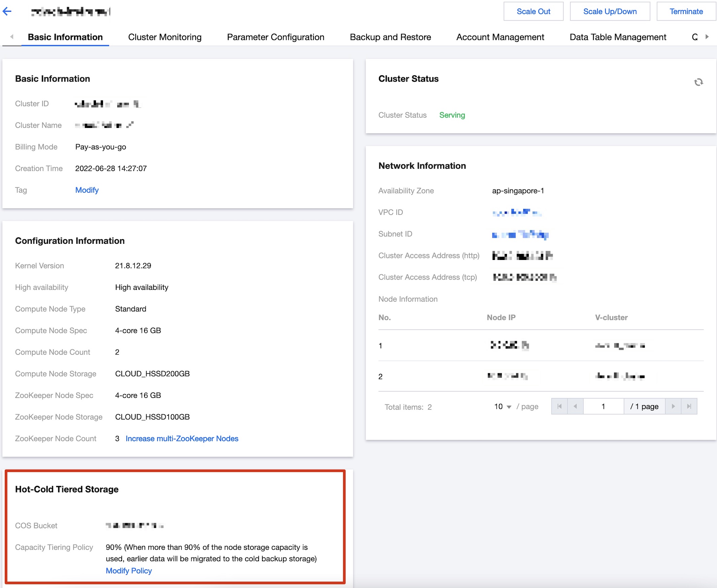Click the back arrow at top left
This screenshot has height=588, width=717.
tap(7, 11)
